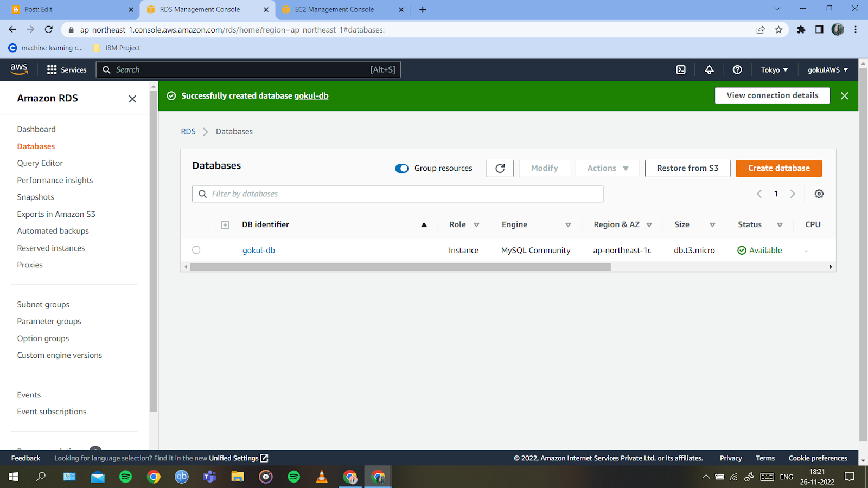Open File Explorer from taskbar
Screen dimensions: 868x488
(x=238, y=477)
